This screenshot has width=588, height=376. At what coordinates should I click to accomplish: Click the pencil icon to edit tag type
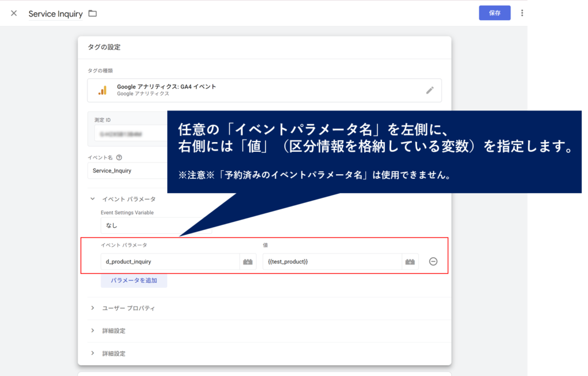tap(430, 90)
